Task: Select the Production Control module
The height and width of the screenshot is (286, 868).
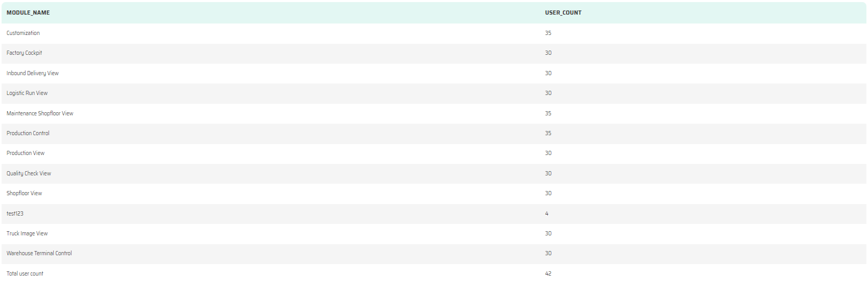Action: pyautogui.click(x=28, y=133)
